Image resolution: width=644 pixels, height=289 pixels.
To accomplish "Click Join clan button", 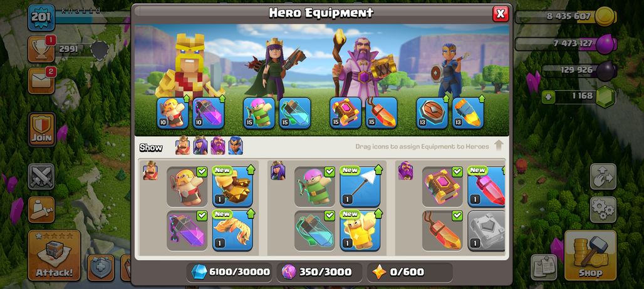I will click(42, 129).
